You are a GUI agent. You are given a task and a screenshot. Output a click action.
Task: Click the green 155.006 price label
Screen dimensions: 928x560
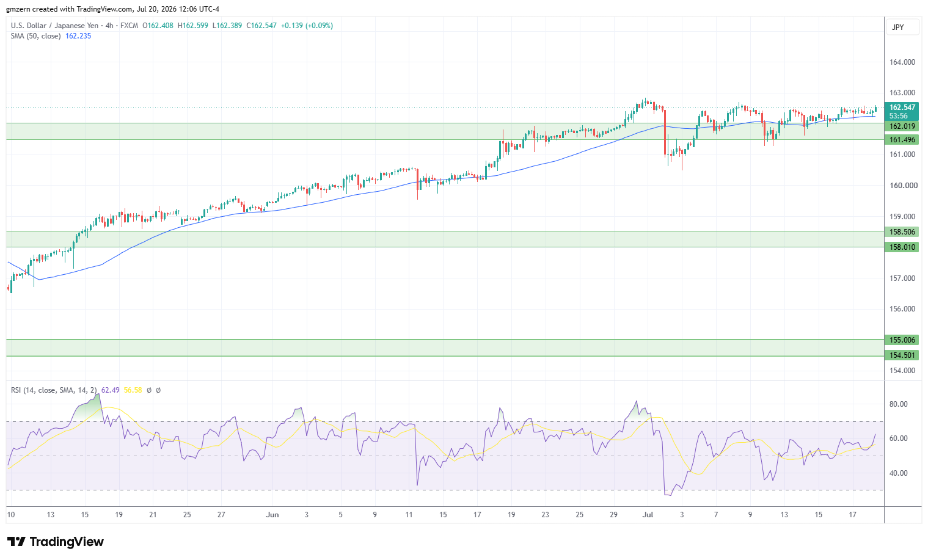[901, 340]
